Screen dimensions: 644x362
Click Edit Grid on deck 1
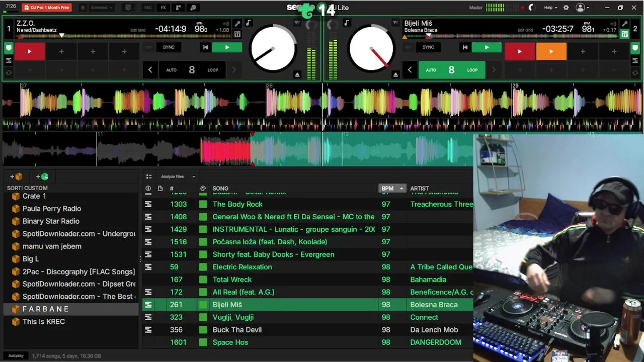click(138, 30)
